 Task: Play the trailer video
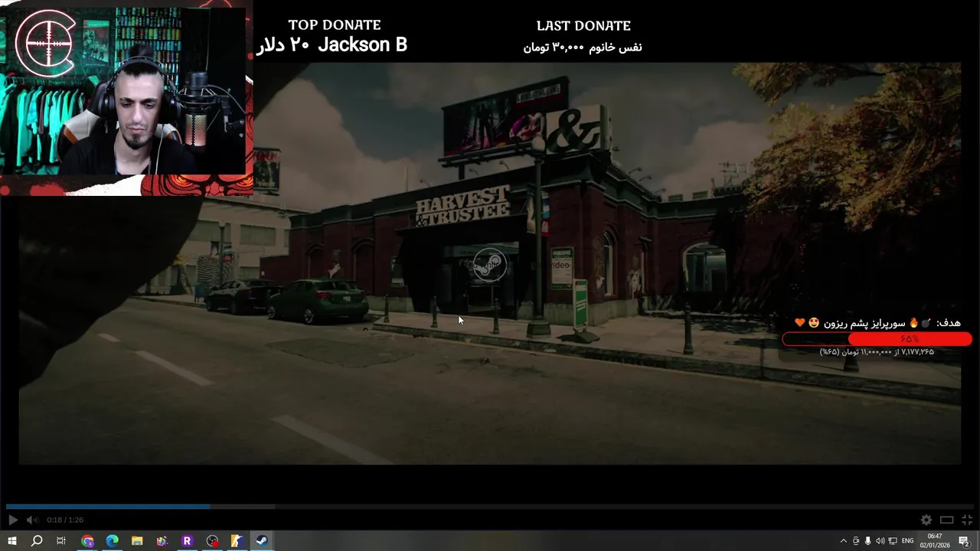click(x=12, y=520)
